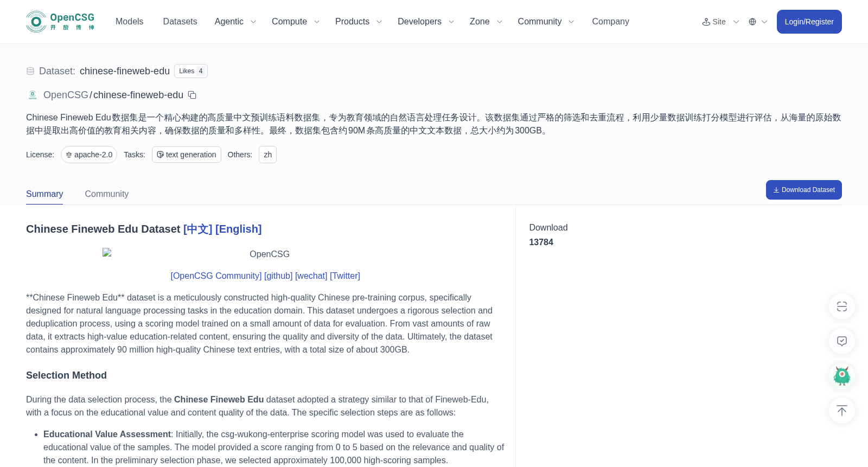868x467 pixels.
Task: Click the database icon beside Dataset label
Action: (x=30, y=71)
